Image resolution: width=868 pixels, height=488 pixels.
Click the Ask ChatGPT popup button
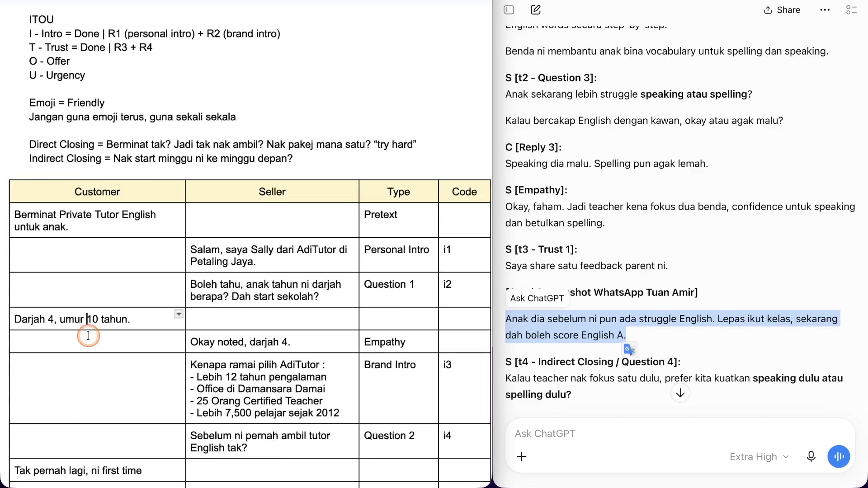click(537, 298)
